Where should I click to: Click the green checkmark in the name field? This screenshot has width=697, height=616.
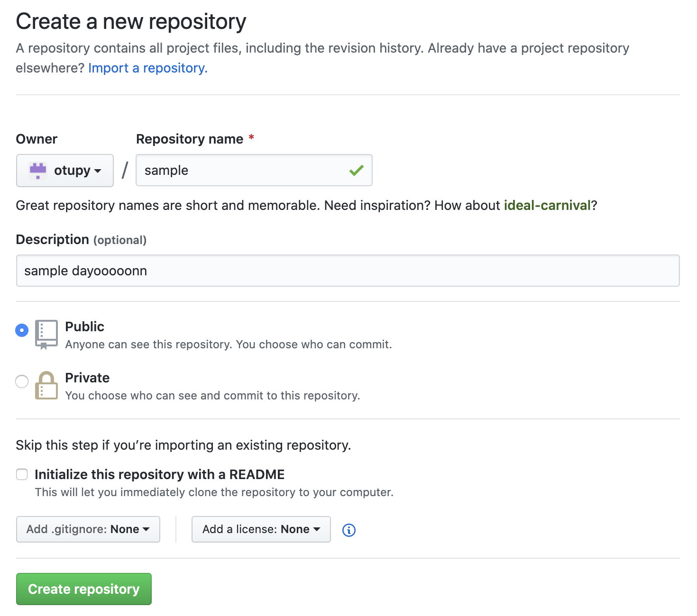[357, 170]
